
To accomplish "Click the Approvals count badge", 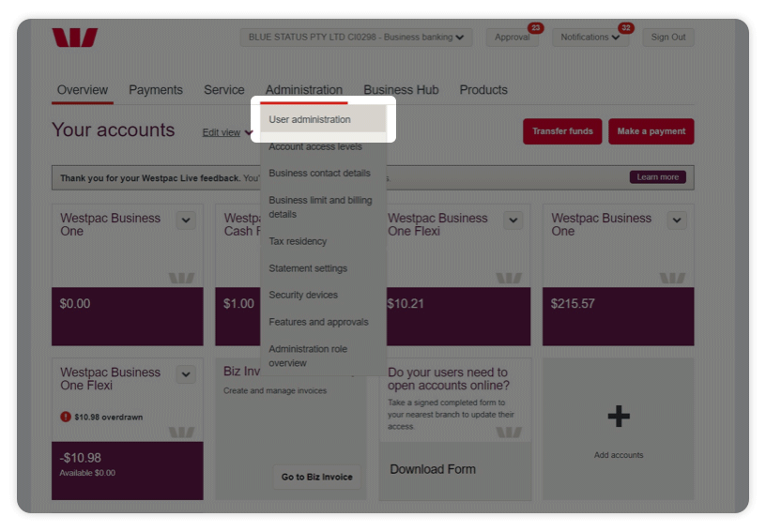I will coord(535,28).
